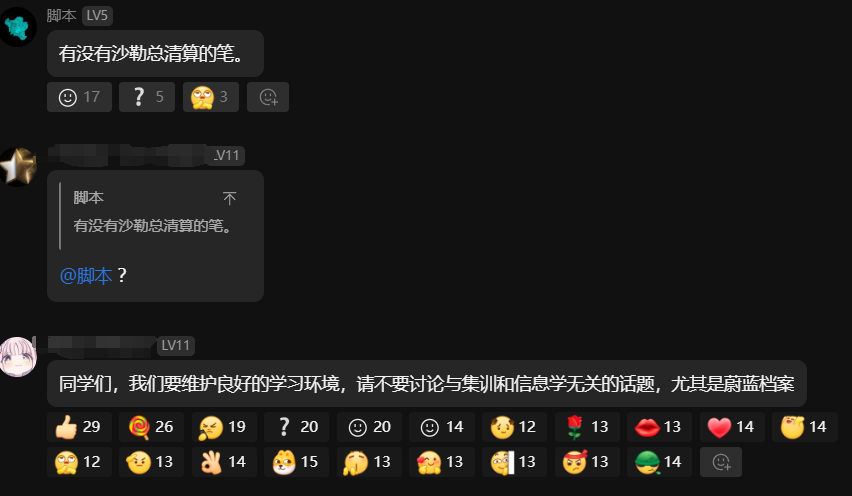Click the @脚本 mention link
This screenshot has height=496, width=852.
(86, 276)
